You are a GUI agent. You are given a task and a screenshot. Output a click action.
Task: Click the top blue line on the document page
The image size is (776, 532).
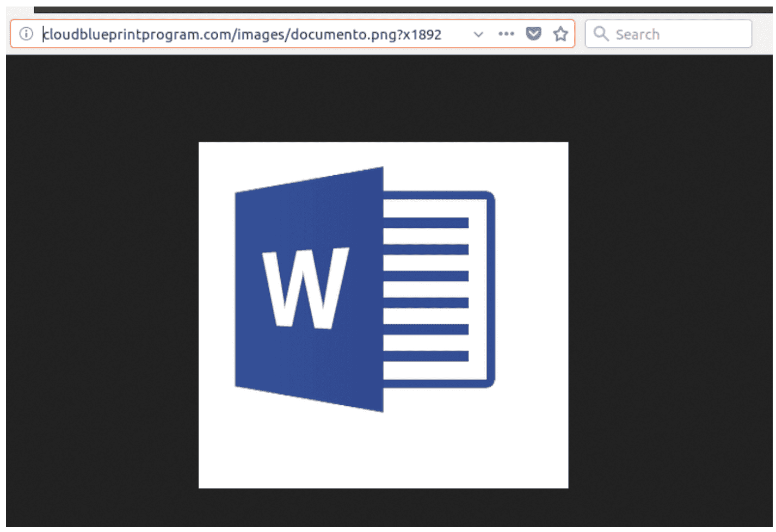(426, 222)
